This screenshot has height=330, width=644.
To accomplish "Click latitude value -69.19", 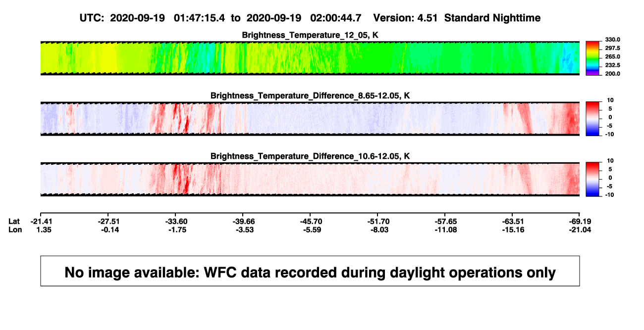I will 580,221.
